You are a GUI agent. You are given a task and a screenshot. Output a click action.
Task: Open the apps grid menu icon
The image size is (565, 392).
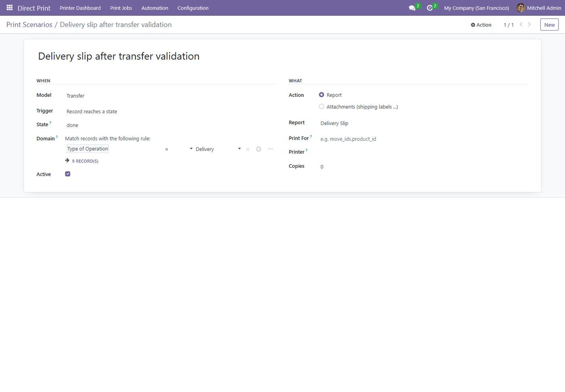[x=10, y=8]
